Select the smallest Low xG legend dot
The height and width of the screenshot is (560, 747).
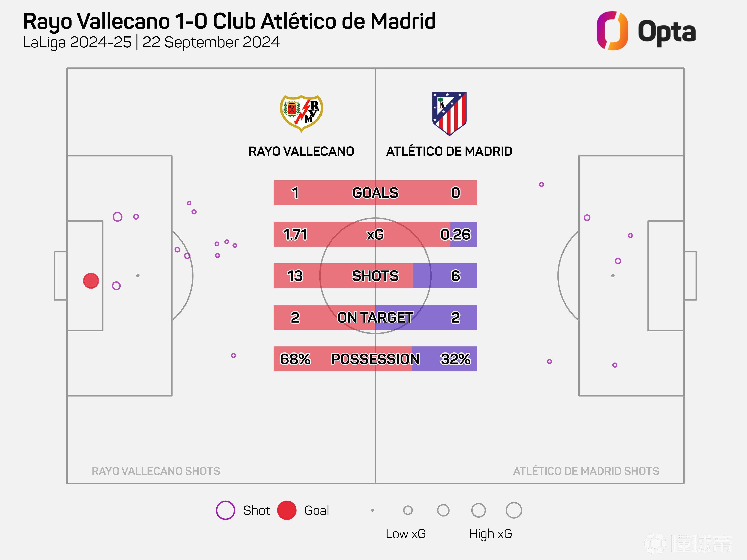(x=373, y=510)
